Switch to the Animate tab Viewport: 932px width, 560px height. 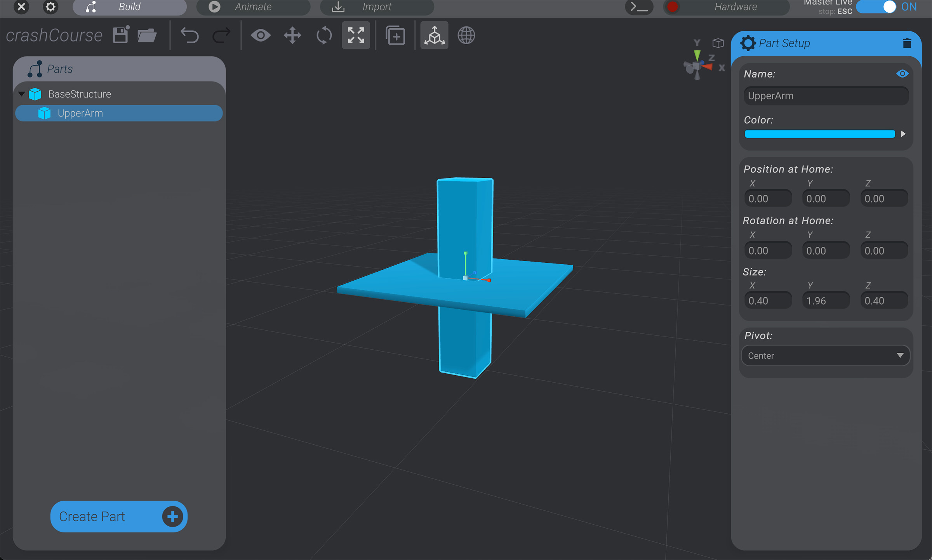(x=253, y=7)
